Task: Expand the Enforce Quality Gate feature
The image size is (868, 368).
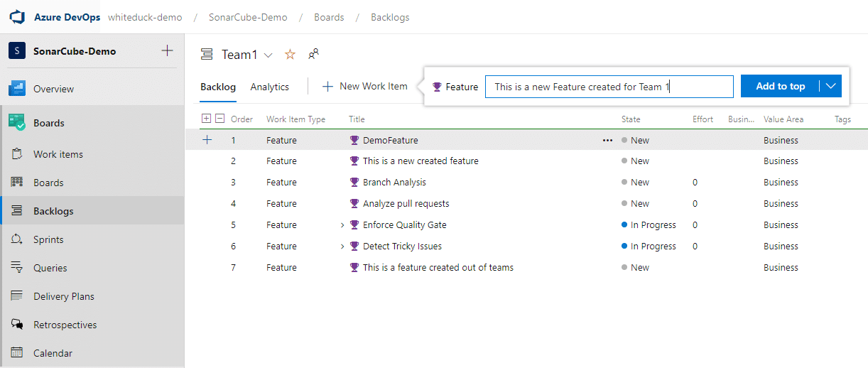Action: click(x=342, y=225)
